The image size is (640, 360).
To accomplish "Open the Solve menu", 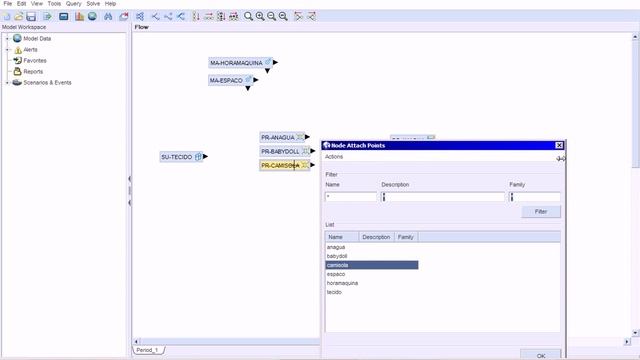I will pos(93,4).
